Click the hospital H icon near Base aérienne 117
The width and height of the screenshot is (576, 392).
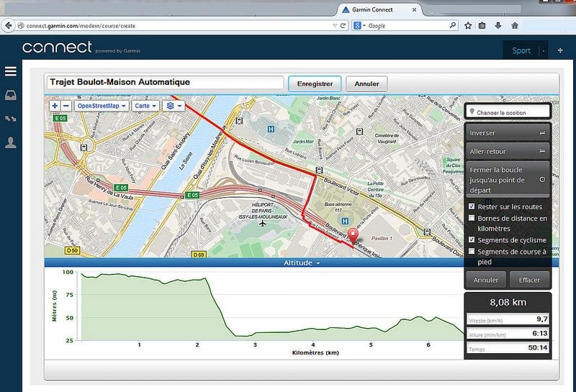(x=345, y=221)
